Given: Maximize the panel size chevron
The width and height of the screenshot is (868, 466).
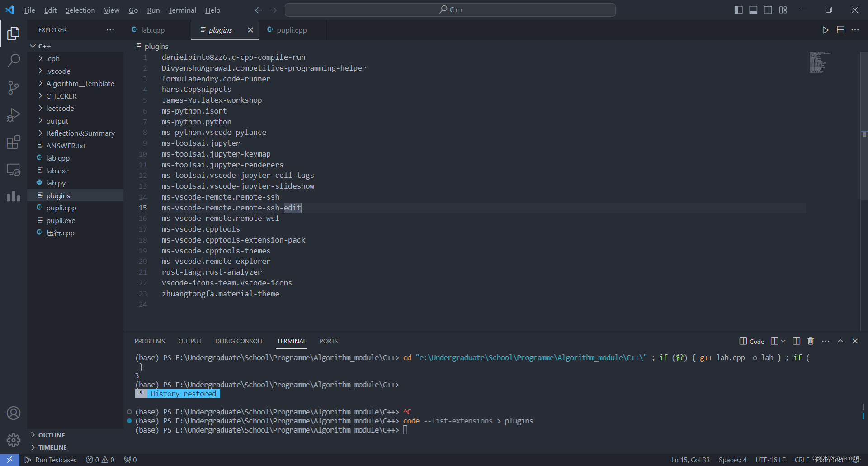Looking at the screenshot, I should click(840, 341).
